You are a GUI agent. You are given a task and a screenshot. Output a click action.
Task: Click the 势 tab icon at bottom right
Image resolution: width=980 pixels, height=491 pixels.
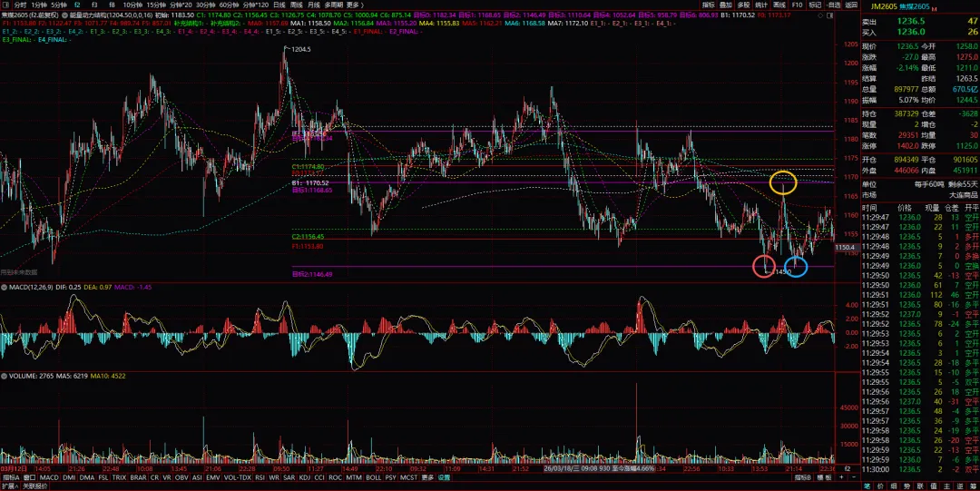(906, 486)
